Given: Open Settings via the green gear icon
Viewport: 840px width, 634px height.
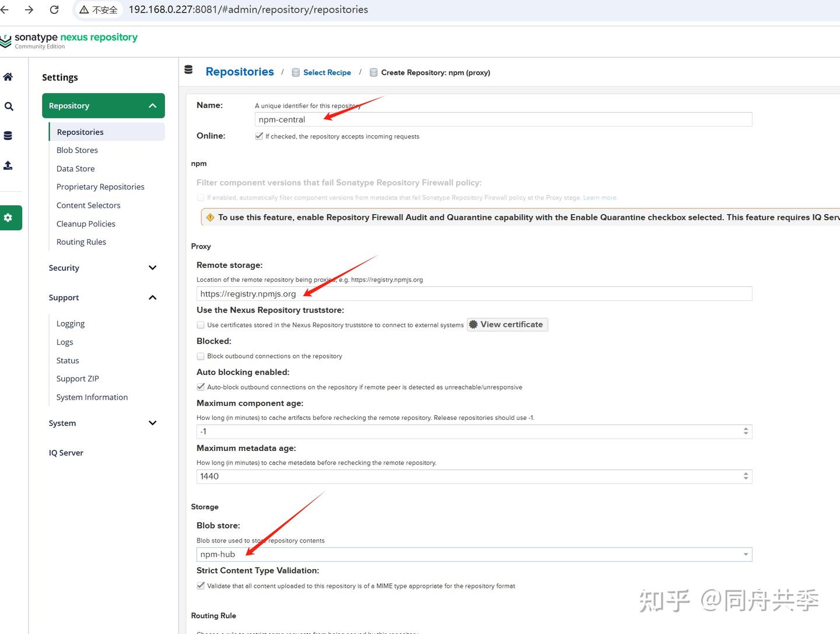Looking at the screenshot, I should point(8,217).
